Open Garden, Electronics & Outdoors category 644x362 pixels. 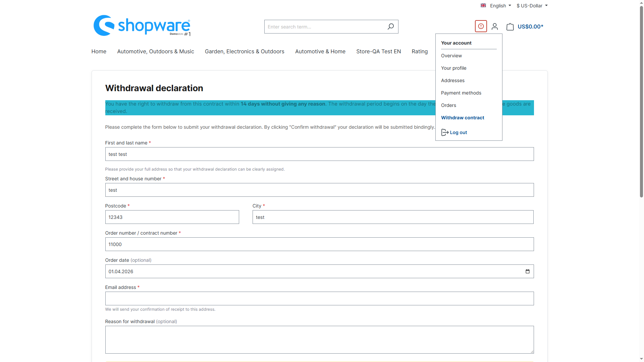click(245, 51)
